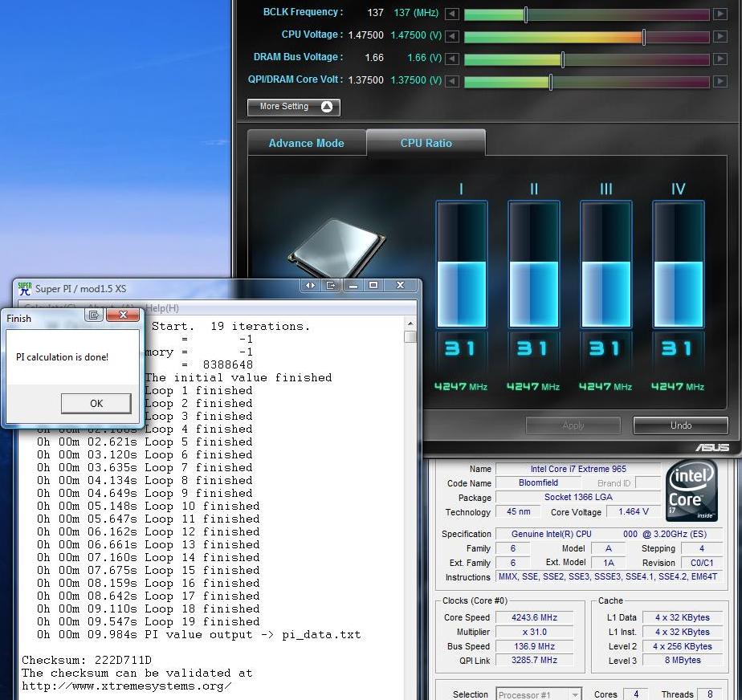Click the Undo button
Screen dimensions: 742x700
tap(680, 425)
